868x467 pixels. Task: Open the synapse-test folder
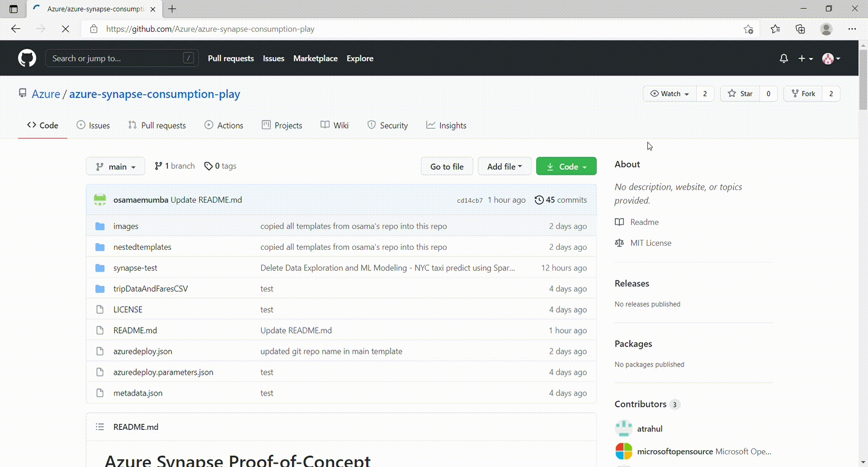(135, 268)
